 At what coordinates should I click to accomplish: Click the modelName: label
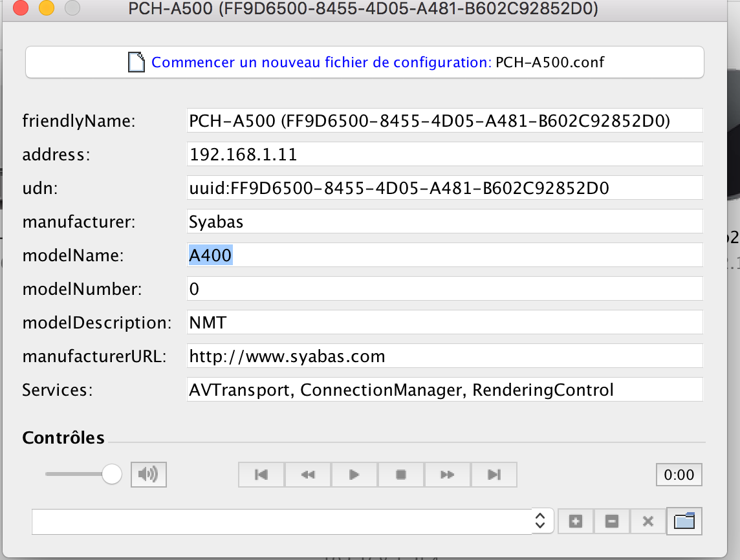[x=73, y=255]
